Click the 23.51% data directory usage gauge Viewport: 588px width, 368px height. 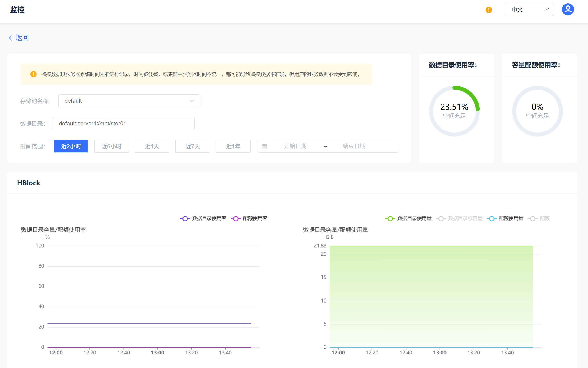pyautogui.click(x=454, y=111)
